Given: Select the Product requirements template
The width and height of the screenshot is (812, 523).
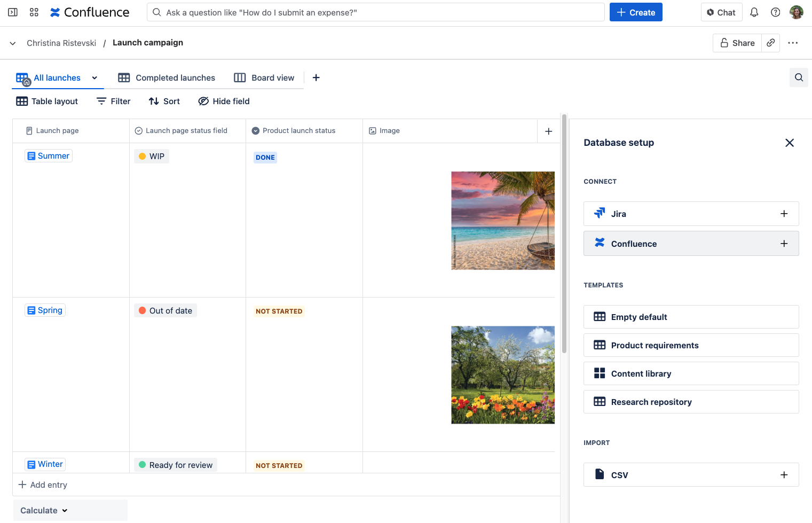Looking at the screenshot, I should click(x=691, y=345).
